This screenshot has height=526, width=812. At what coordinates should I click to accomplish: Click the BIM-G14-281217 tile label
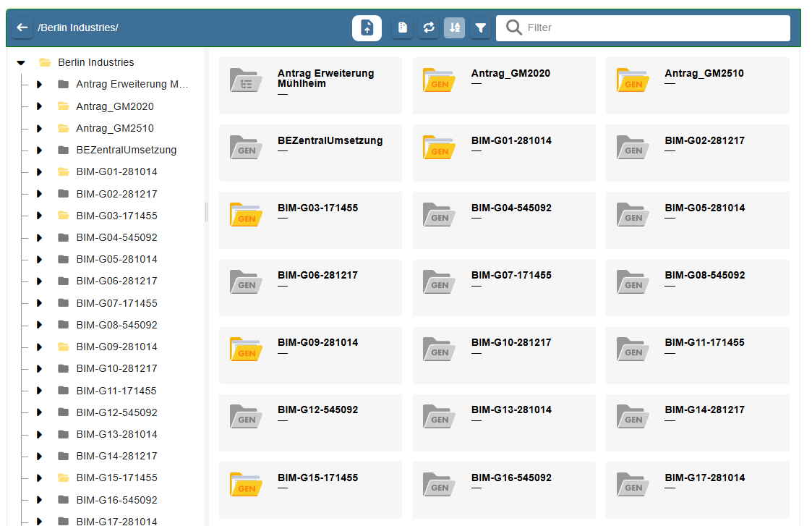tap(704, 410)
